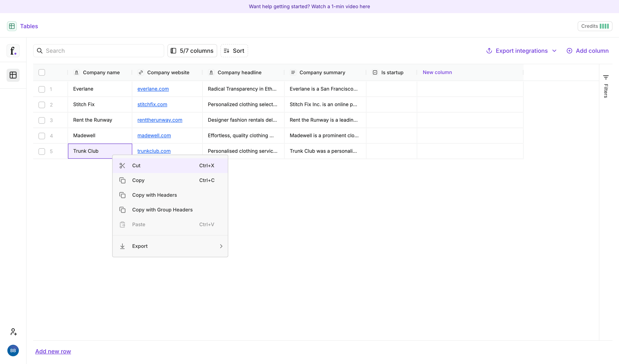Choose Copy from the context menu
Screen dimensions: 619x364
(x=170, y=180)
